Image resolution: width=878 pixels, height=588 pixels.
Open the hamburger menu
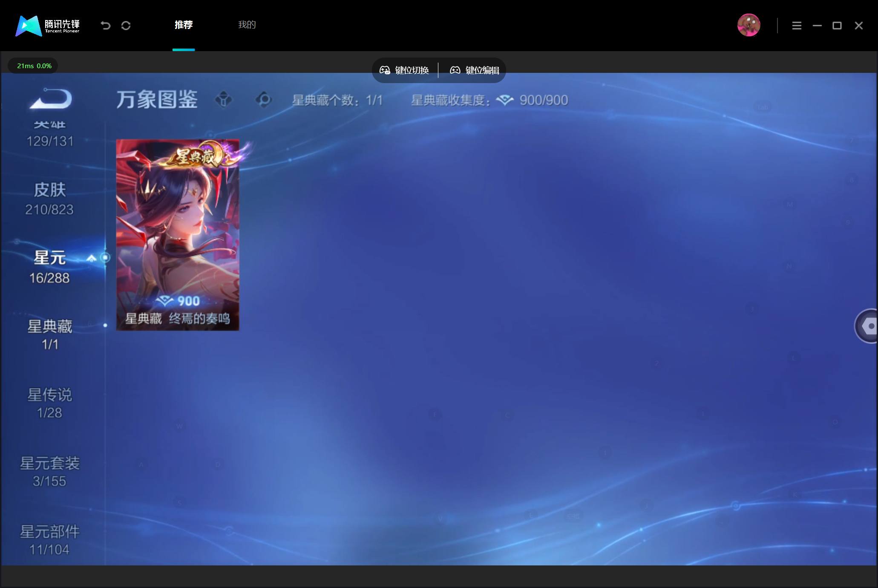pos(797,26)
